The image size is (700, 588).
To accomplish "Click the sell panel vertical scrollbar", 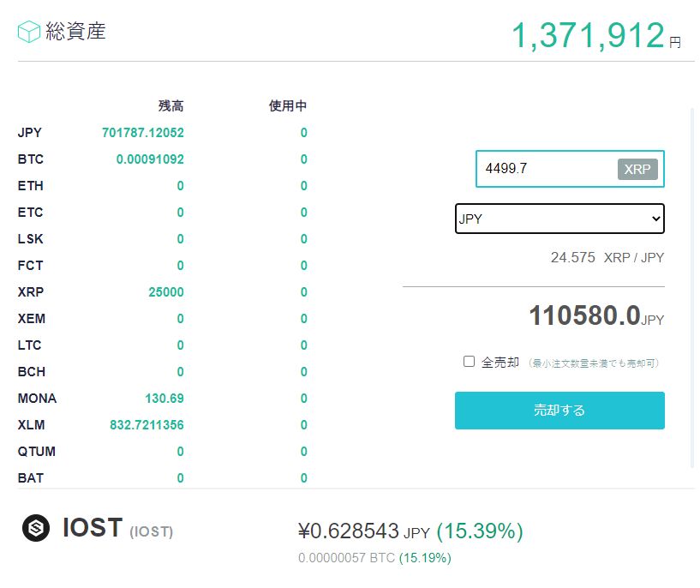I will (x=692, y=287).
